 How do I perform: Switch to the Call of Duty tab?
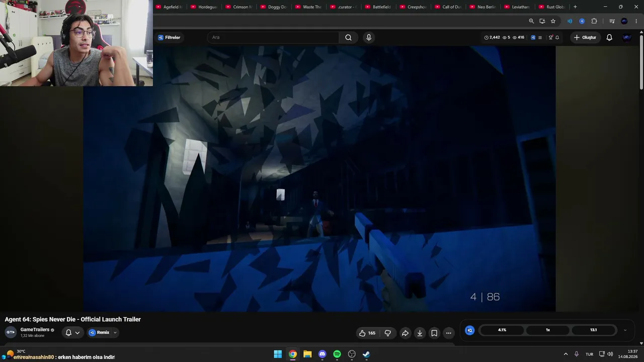[447, 7]
